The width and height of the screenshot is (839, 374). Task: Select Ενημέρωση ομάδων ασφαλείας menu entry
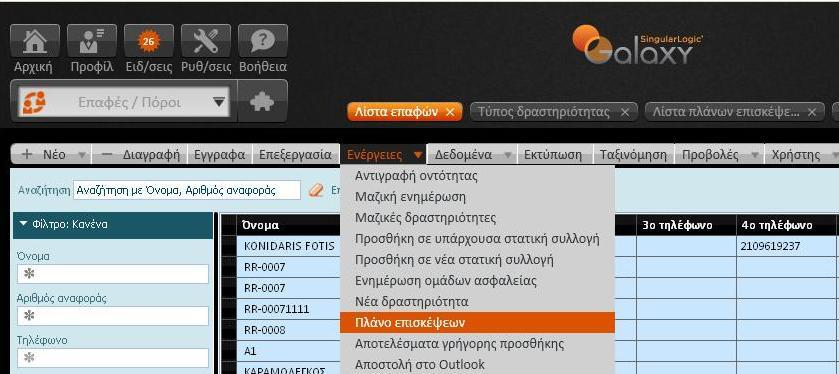477,280
